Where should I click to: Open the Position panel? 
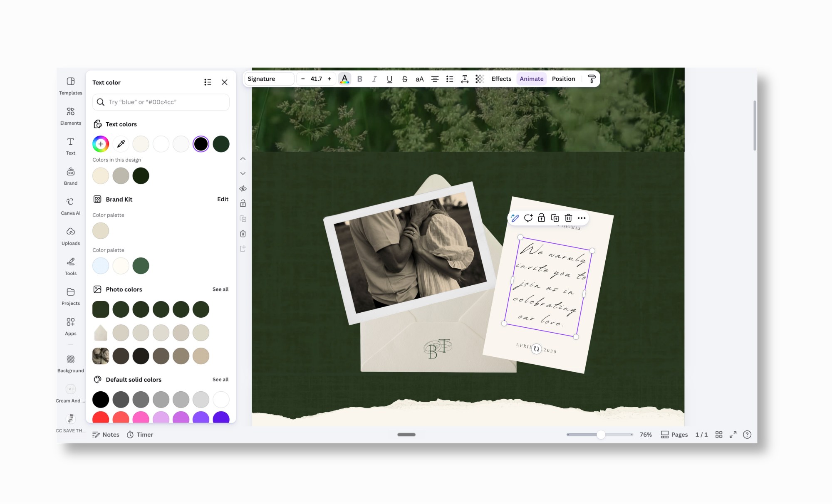563,79
